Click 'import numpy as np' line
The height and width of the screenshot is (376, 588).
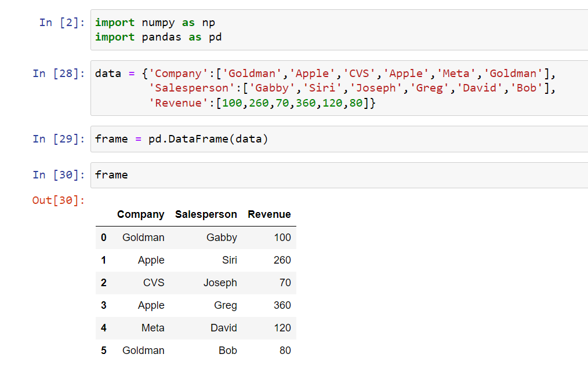pyautogui.click(x=155, y=23)
